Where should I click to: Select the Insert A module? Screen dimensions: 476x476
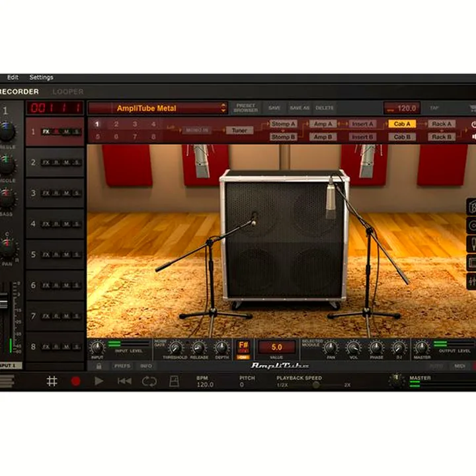pyautogui.click(x=362, y=124)
